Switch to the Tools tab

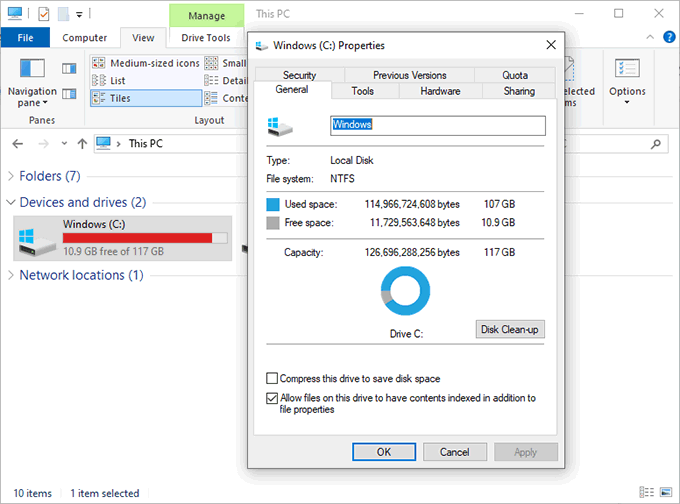click(x=363, y=91)
